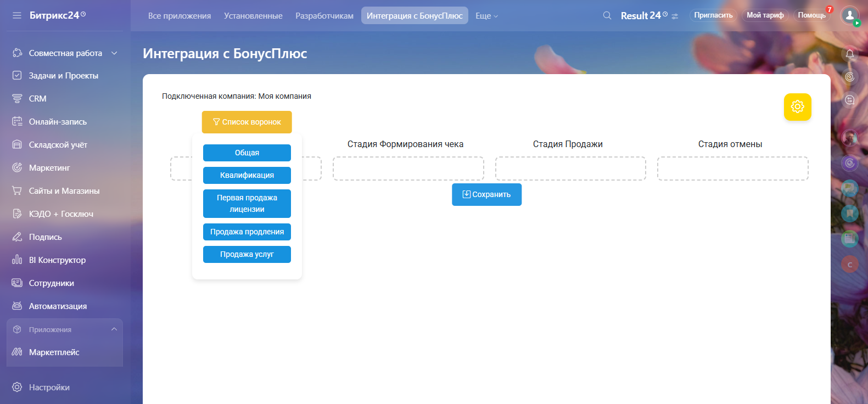The height and width of the screenshot is (404, 868).
Task: Open the Совместная работа icon in sidebar
Action: point(17,53)
